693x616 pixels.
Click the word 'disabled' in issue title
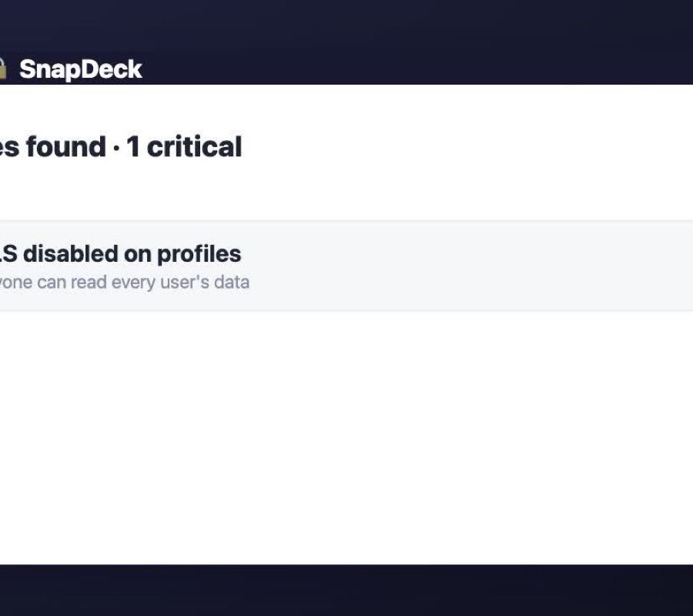coord(71,254)
